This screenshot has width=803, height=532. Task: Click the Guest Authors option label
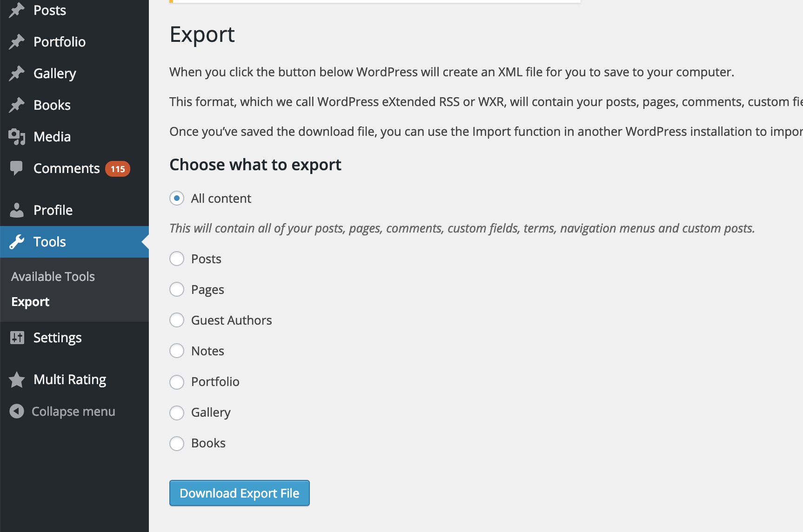pos(231,320)
